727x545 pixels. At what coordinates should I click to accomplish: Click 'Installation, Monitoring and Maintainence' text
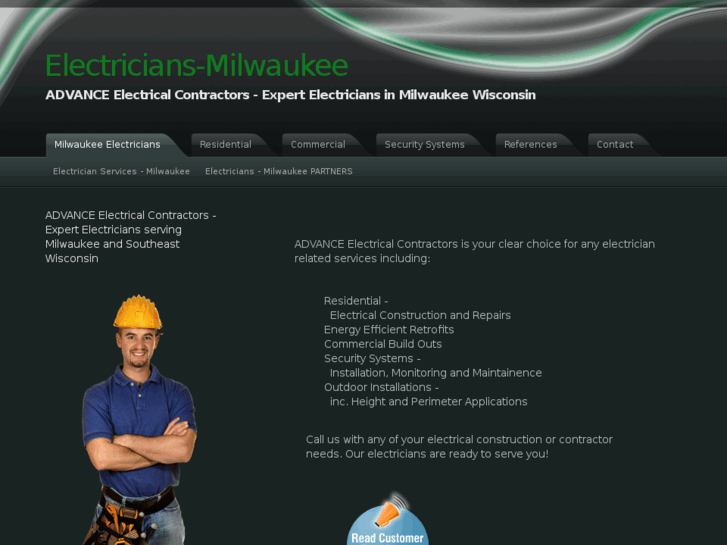tap(436, 373)
